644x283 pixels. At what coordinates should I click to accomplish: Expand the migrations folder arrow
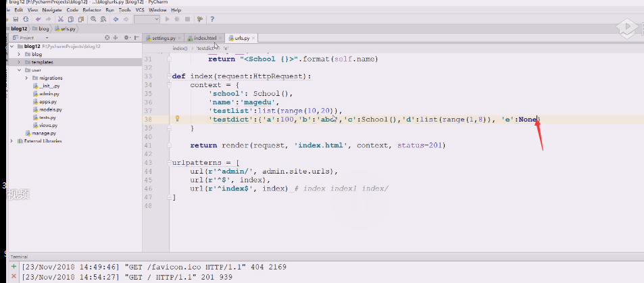click(27, 78)
